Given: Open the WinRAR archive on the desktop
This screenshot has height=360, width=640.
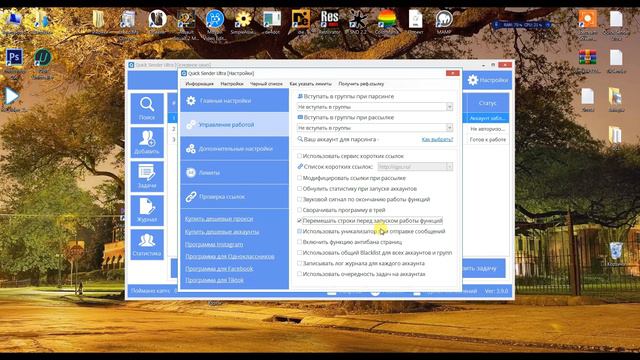Looking at the screenshot, I should 587,58.
